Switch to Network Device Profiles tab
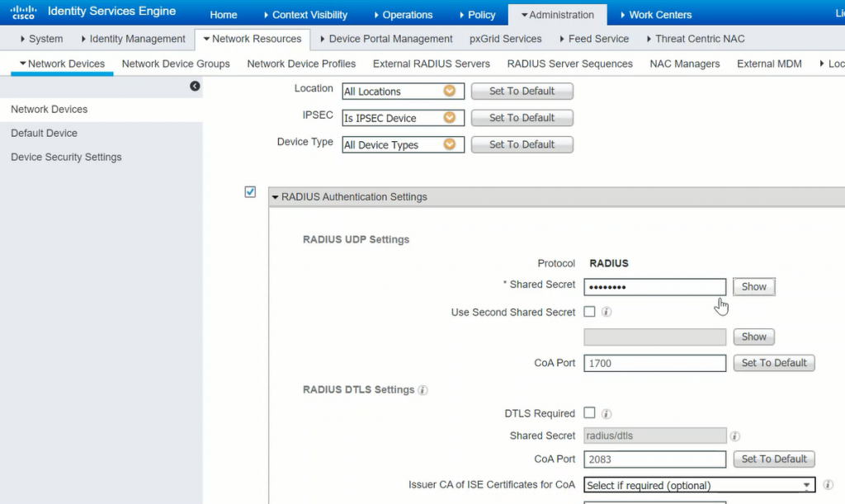The height and width of the screenshot is (504, 845). pos(301,64)
